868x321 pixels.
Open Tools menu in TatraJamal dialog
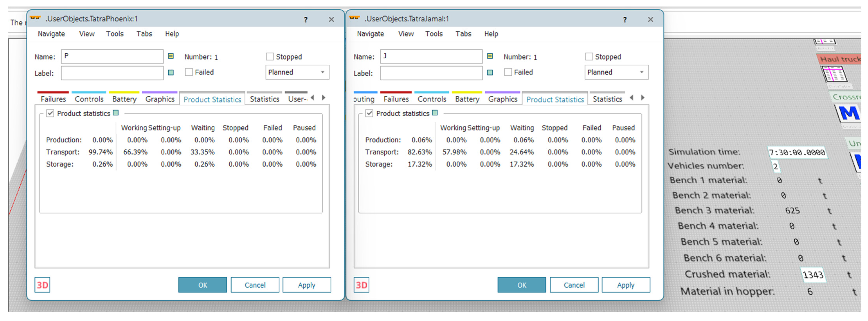(x=434, y=34)
